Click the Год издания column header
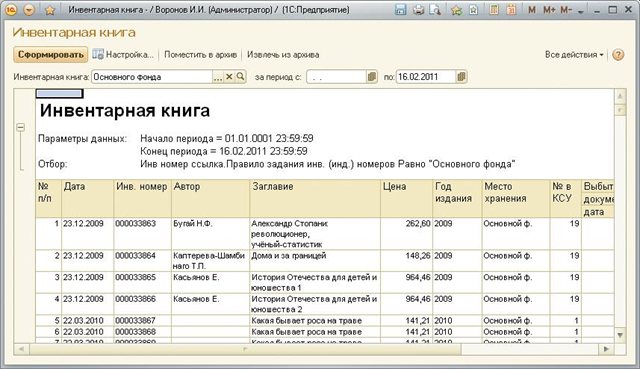 click(457, 198)
